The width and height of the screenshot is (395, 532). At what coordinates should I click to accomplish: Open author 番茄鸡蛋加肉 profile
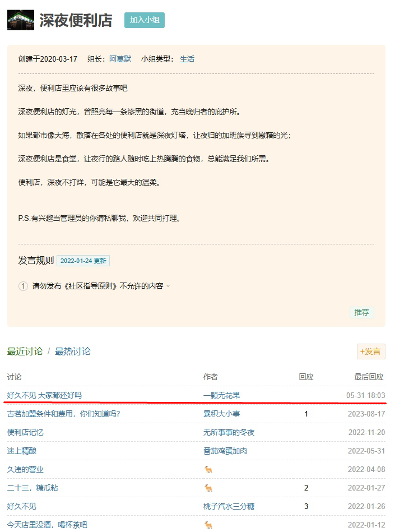[x=225, y=451]
